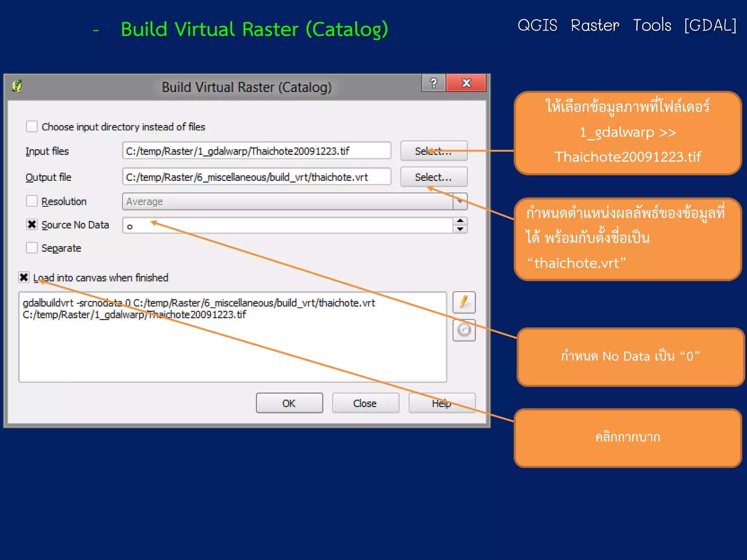Close the Build Virtual Raster dialog
Viewport: 747px width, 560px height.
(466, 83)
